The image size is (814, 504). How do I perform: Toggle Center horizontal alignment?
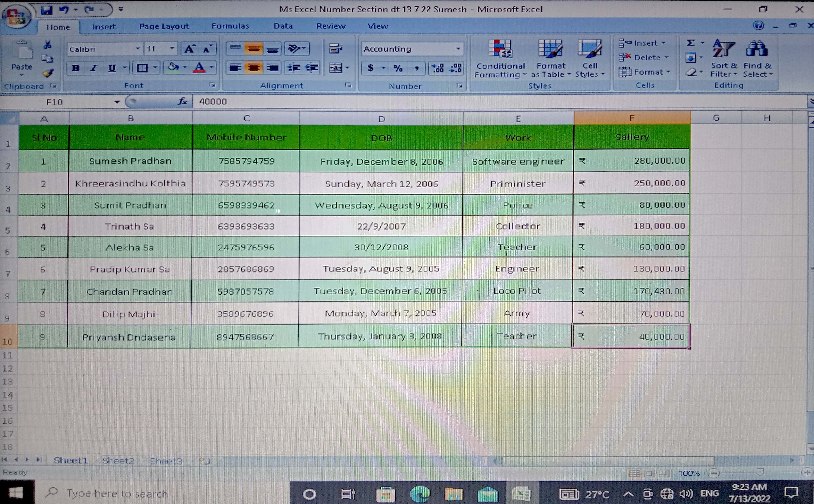(254, 68)
